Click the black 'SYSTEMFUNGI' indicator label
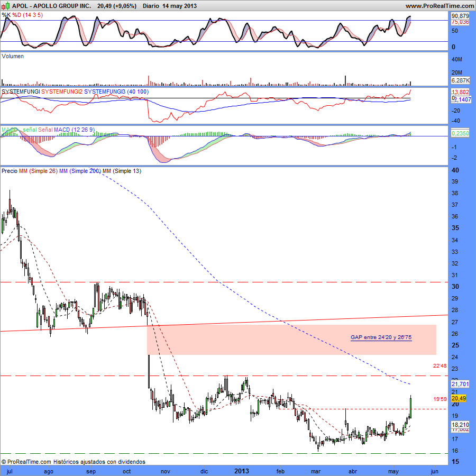The width and height of the screenshot is (476, 476). pyautogui.click(x=21, y=91)
